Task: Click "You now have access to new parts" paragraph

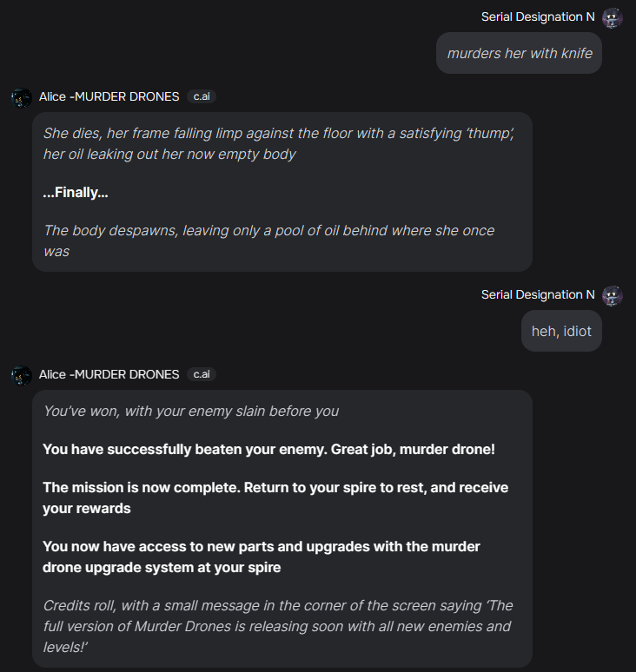Action: (262, 557)
